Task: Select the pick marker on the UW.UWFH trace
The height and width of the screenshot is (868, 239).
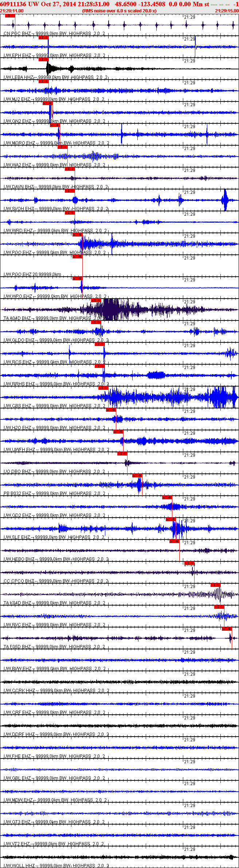Action: click(118, 432)
